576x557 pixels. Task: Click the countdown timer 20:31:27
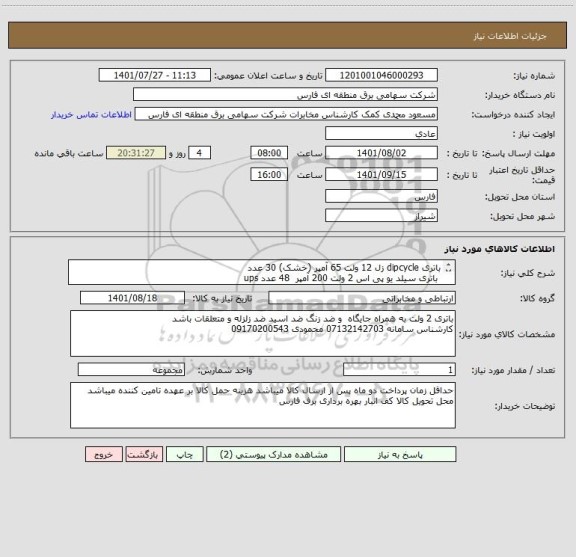[136, 153]
